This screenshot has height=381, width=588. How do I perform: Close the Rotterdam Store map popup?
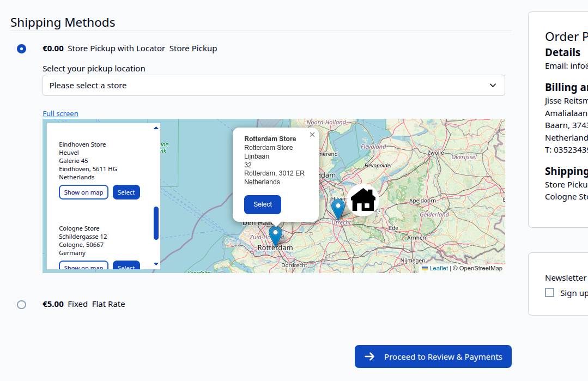pyautogui.click(x=312, y=135)
